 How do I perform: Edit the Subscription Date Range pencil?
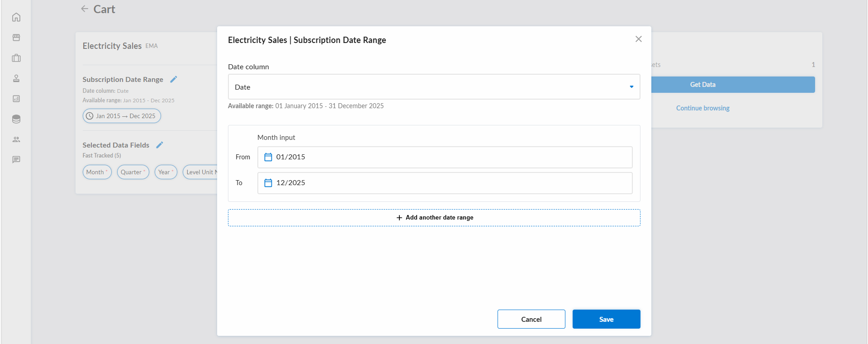pos(174,79)
